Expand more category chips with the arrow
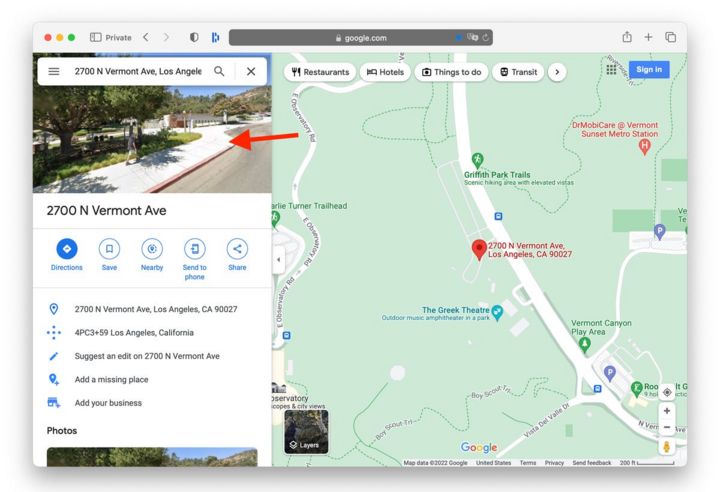This screenshot has width=720, height=492. pos(557,72)
